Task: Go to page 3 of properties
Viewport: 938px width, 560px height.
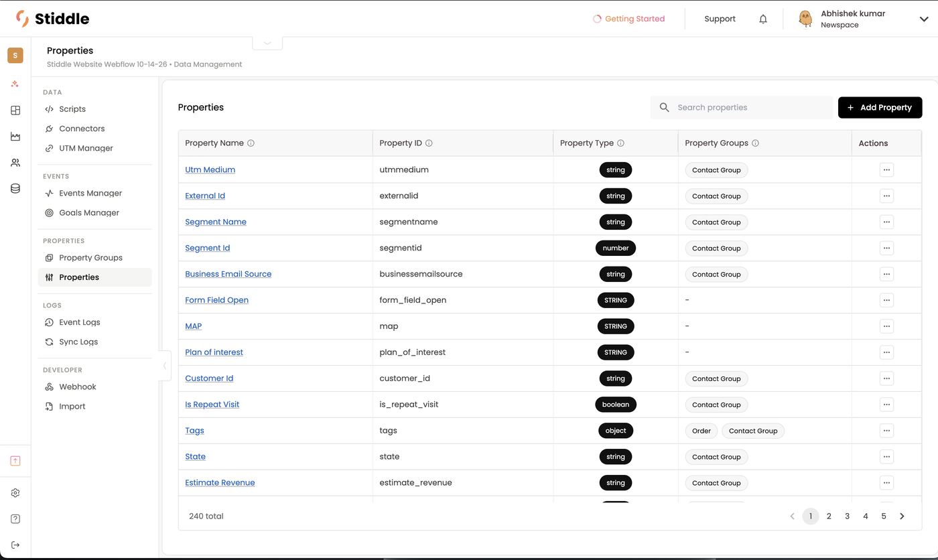Action: (847, 516)
